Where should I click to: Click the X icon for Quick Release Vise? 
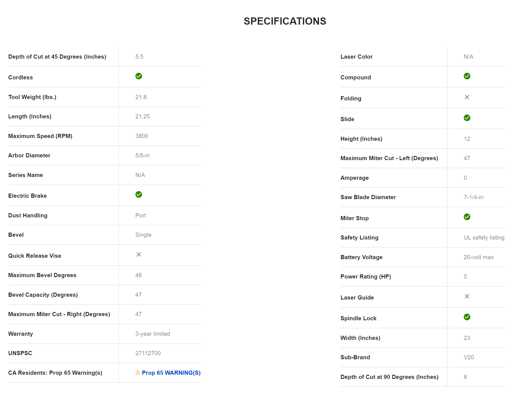(139, 254)
